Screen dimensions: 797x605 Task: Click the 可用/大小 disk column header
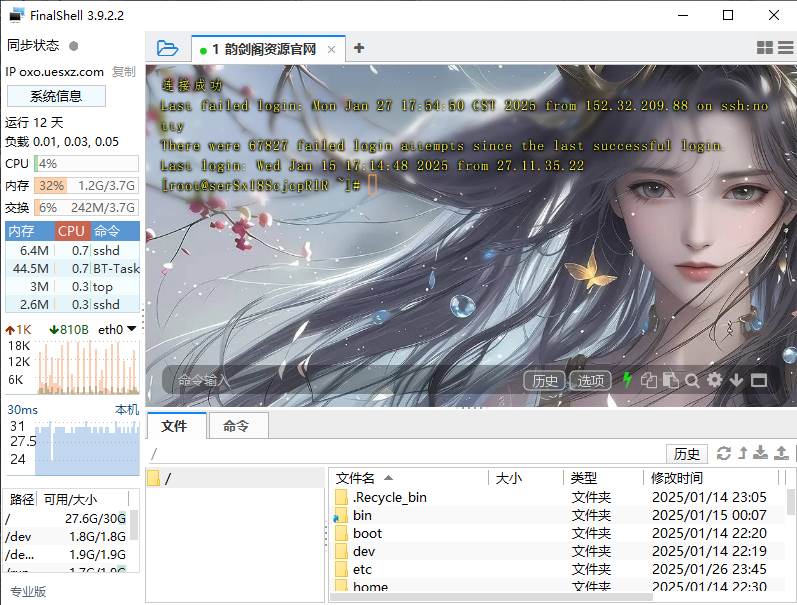click(x=83, y=499)
